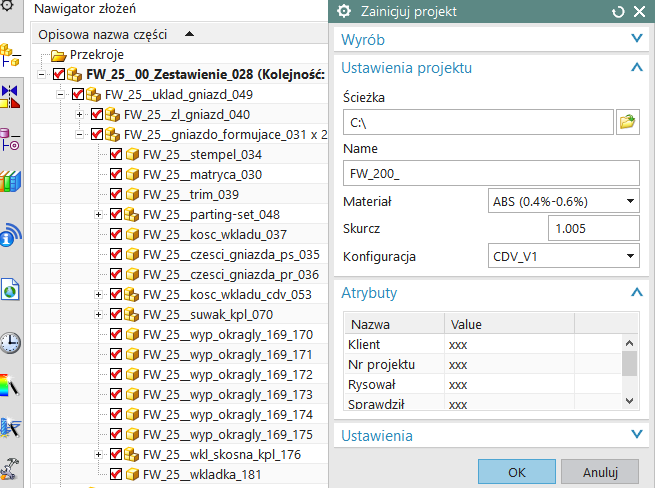Click the Skurcz field 1.005
The width and height of the screenshot is (655, 488).
tap(594, 228)
